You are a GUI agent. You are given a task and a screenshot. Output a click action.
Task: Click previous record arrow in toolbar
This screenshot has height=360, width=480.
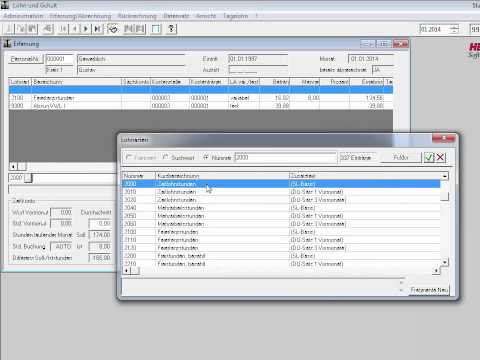74,29
